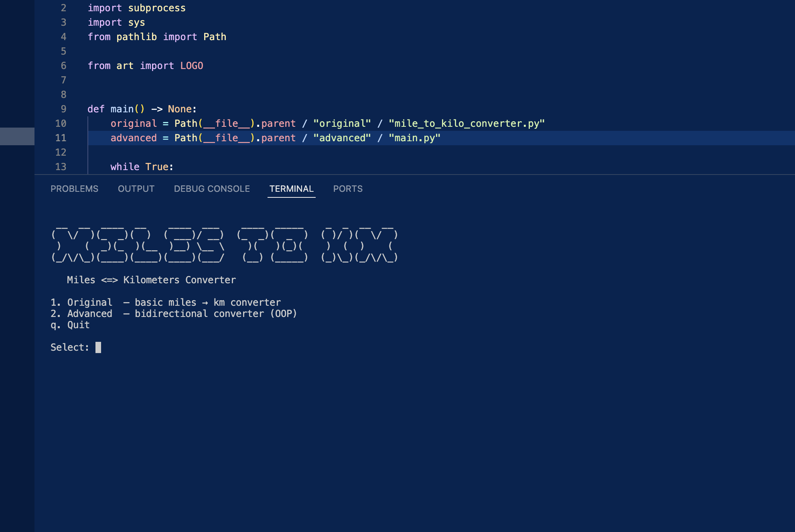
Task: Click the "original" string literal on line 10
Action: [342, 124]
